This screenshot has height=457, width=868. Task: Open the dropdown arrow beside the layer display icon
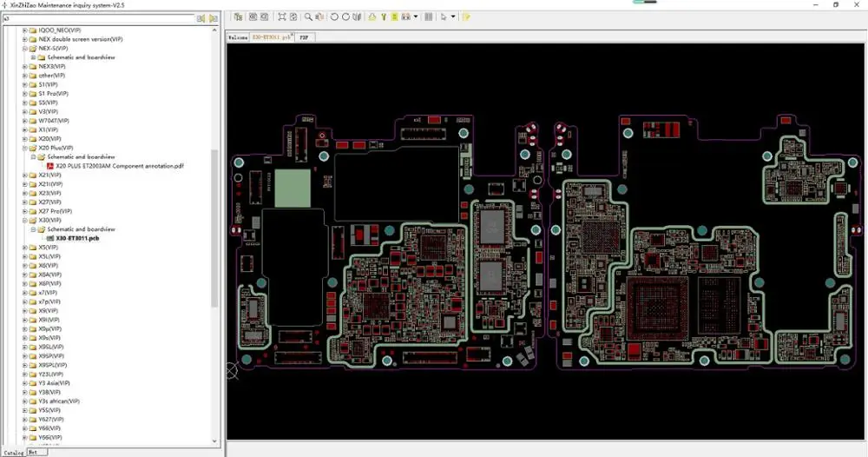coord(416,17)
